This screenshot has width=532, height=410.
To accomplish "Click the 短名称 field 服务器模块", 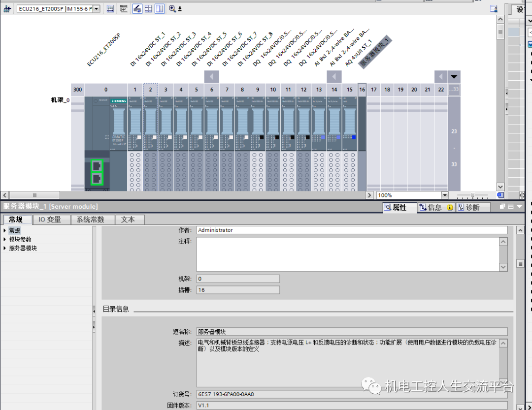I will click(352, 332).
